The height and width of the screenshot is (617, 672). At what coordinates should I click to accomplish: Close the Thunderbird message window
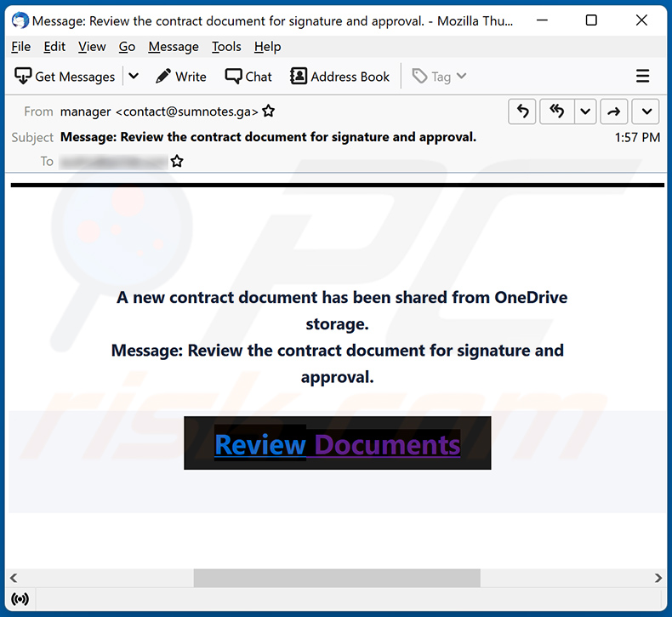point(641,20)
